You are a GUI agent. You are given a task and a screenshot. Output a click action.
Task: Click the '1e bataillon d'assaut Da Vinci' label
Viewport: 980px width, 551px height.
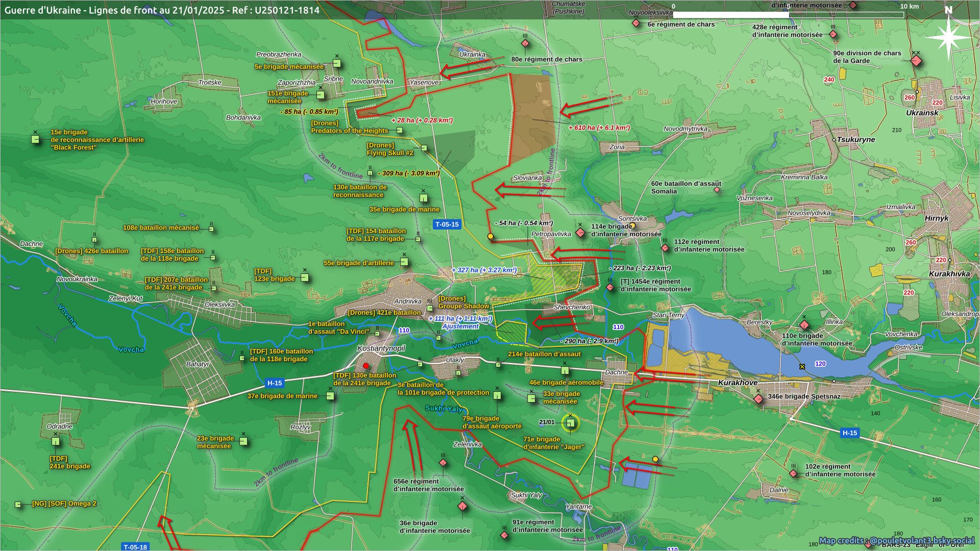click(x=338, y=328)
